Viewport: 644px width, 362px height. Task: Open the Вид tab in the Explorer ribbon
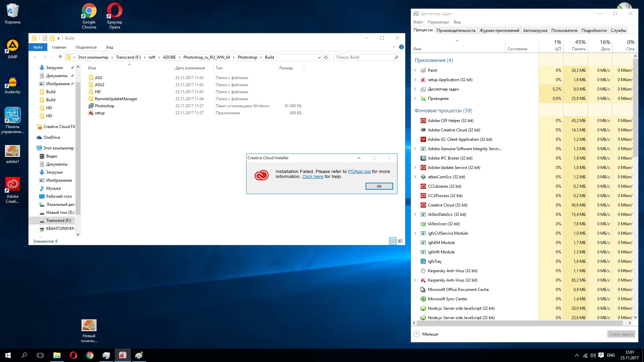(110, 47)
